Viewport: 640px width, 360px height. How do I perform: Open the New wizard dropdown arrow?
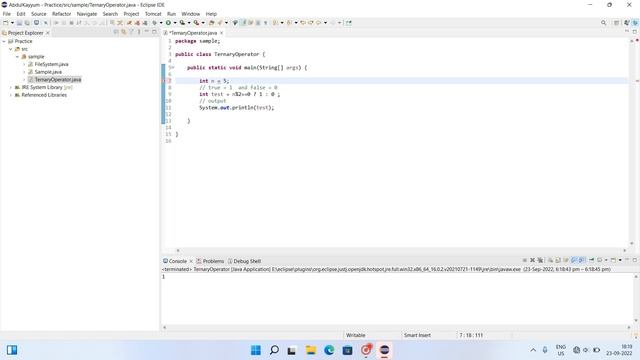12,23
